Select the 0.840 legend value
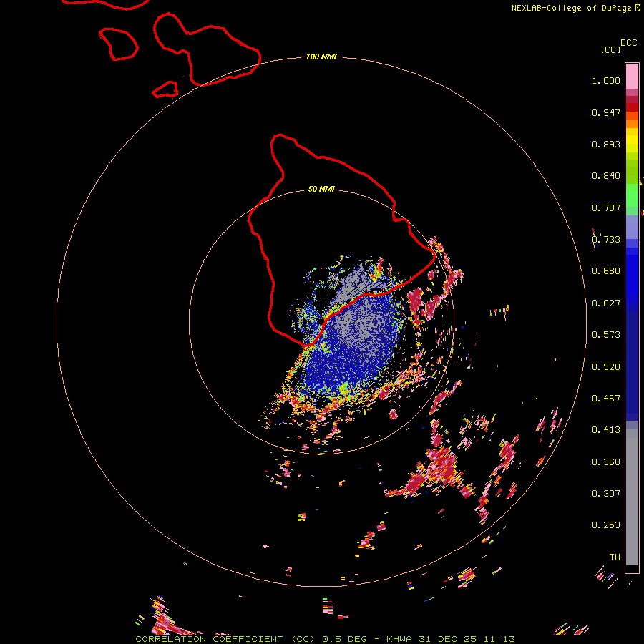 tap(606, 176)
